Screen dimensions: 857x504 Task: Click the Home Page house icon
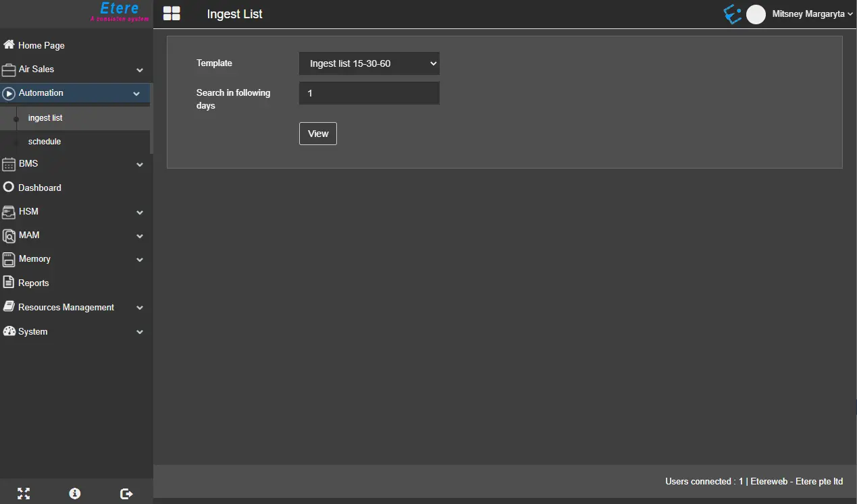click(x=9, y=45)
